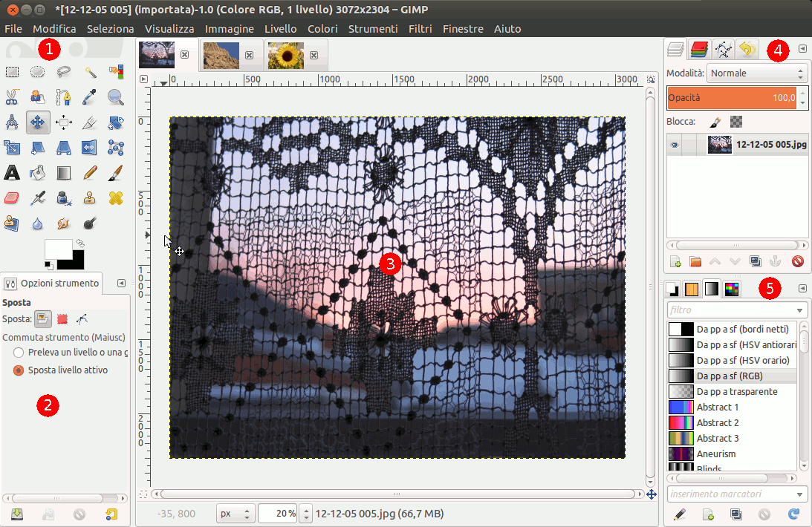Click the white foreground color swatch
Screen dimensions: 812x527
click(57, 249)
